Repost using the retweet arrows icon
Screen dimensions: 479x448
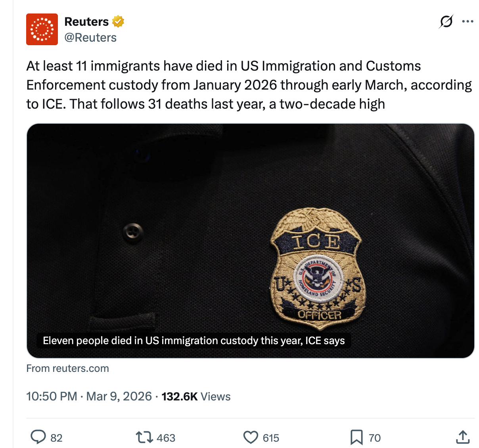point(144,437)
